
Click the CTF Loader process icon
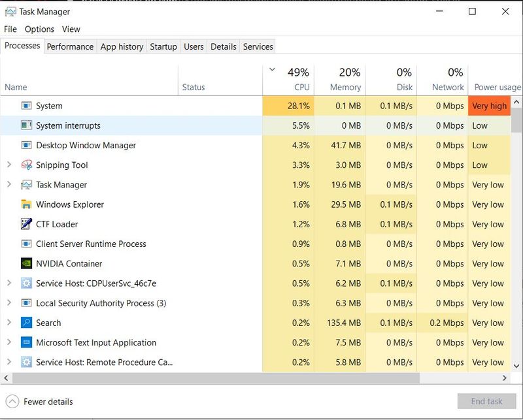click(26, 224)
